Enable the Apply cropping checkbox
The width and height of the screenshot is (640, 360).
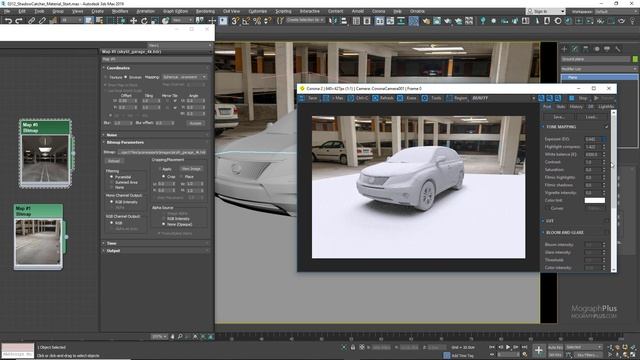(x=160, y=169)
